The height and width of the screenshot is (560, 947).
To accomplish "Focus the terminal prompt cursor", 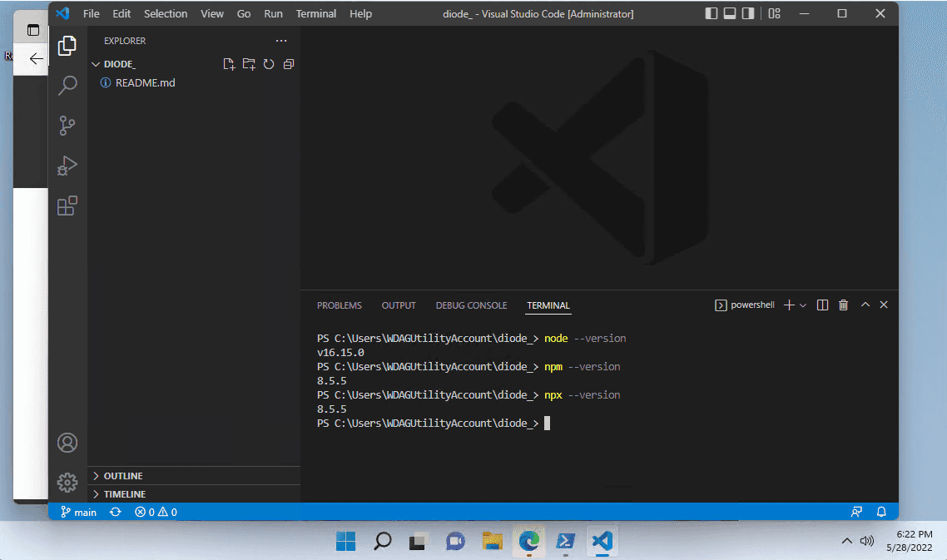I will click(x=548, y=424).
